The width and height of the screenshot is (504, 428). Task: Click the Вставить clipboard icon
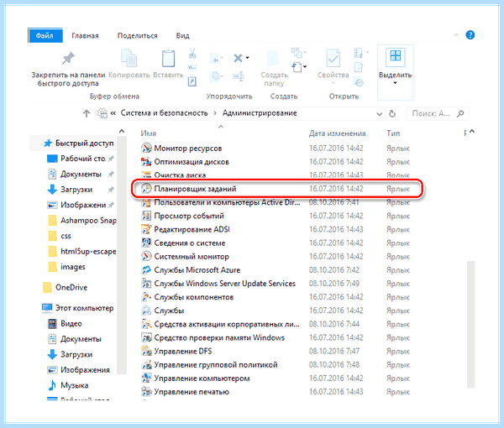(168, 58)
